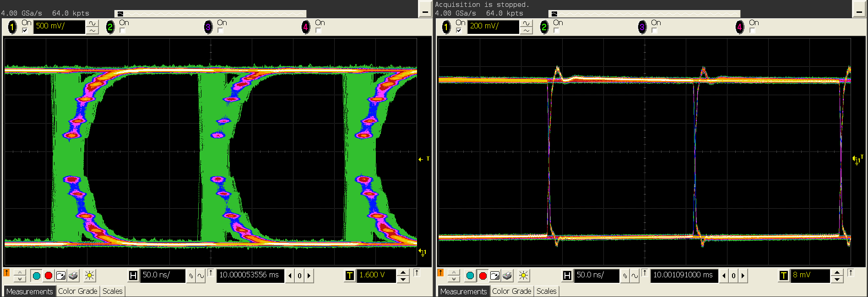Image resolution: width=868 pixels, height=297 pixels.
Task: Open the channel 3 button in right scope
Action: (642, 27)
